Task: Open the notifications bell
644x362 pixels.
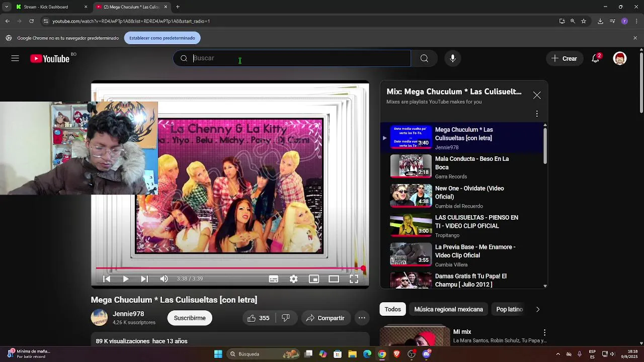Action: coord(596,58)
